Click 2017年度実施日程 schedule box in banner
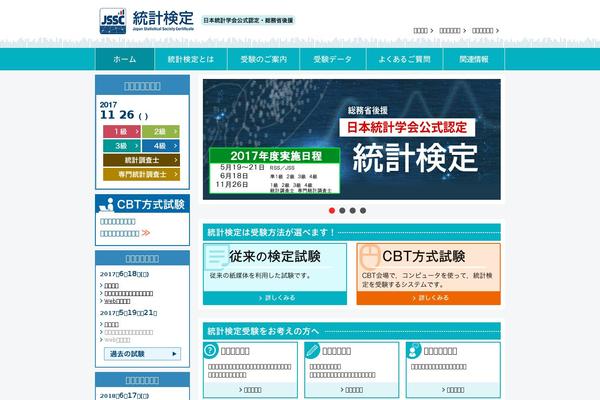Image resolution: width=600 pixels, height=400 pixels. (x=275, y=171)
